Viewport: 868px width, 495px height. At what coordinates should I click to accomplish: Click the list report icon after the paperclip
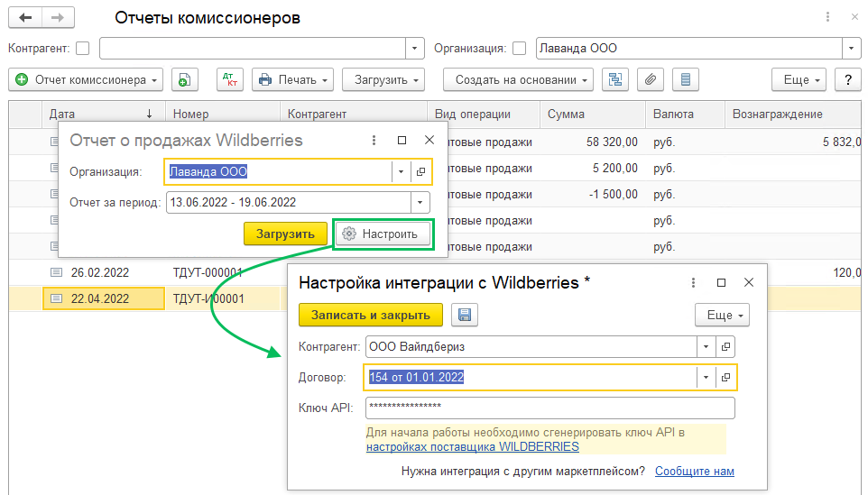click(x=686, y=80)
